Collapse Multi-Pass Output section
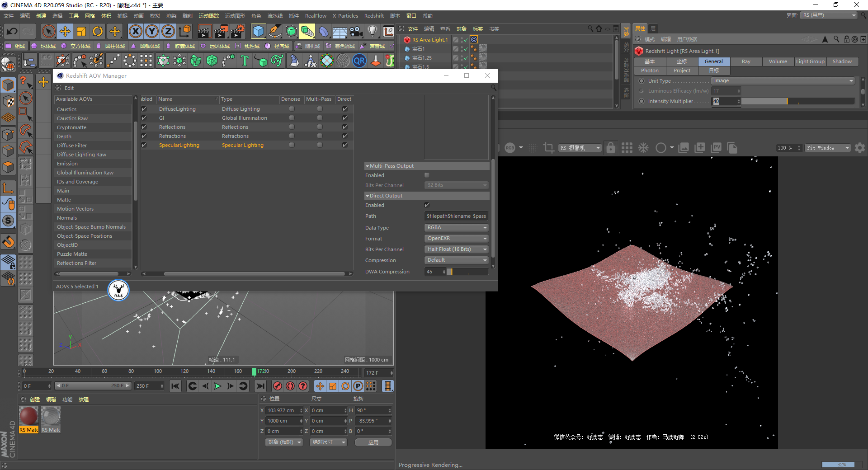Image resolution: width=868 pixels, height=470 pixels. 367,166
